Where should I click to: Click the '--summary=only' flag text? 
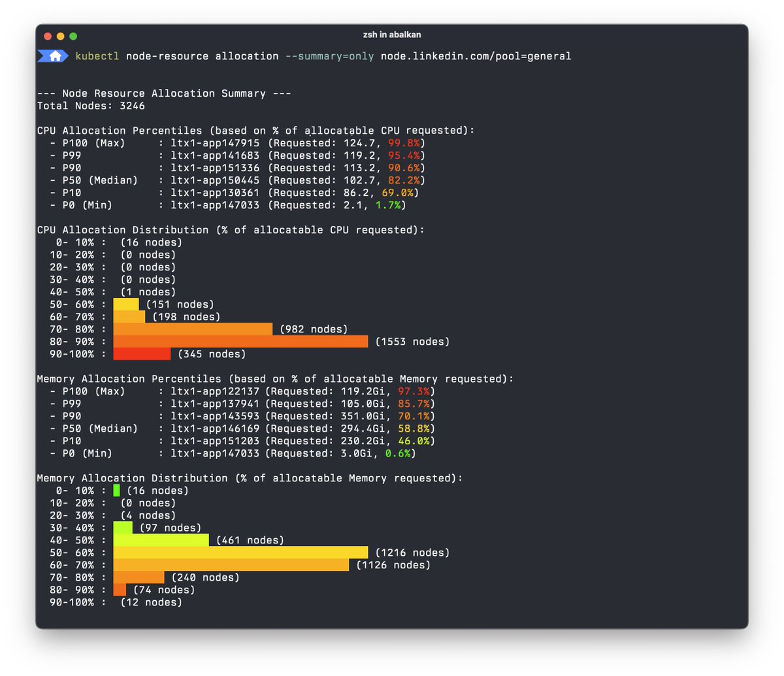tap(329, 56)
